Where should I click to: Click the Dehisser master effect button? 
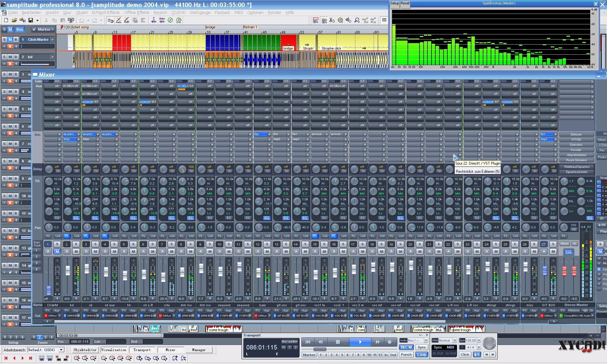[x=576, y=135]
